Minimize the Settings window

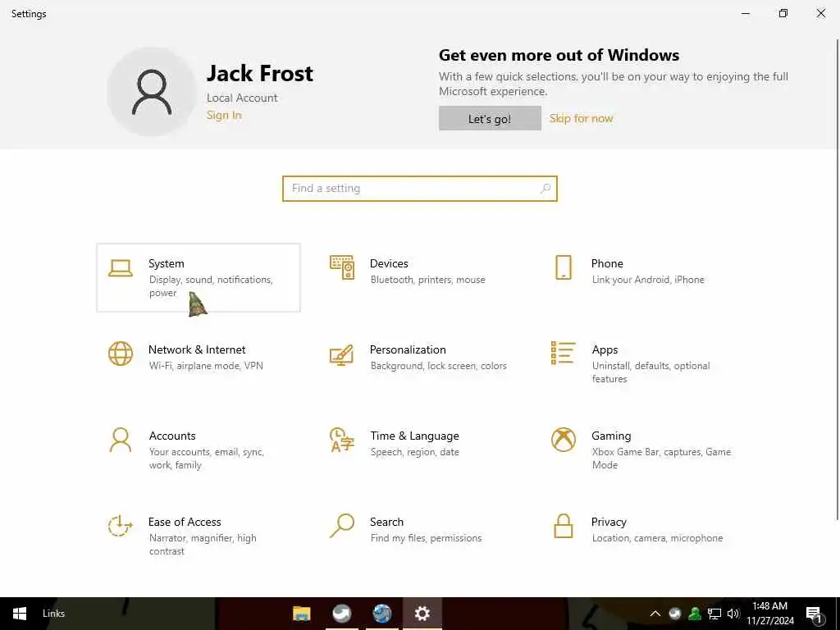point(746,13)
